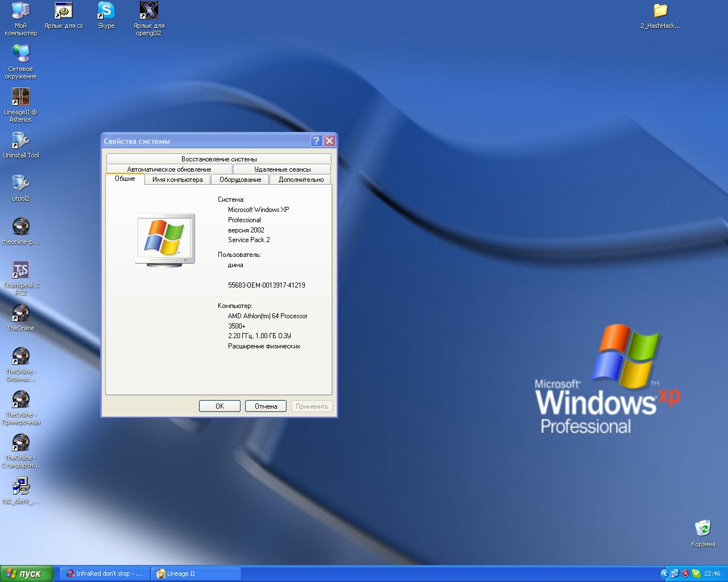Screen dimensions: 728x582
Task: Select the ts2_client installer icon
Action: [x=20, y=490]
